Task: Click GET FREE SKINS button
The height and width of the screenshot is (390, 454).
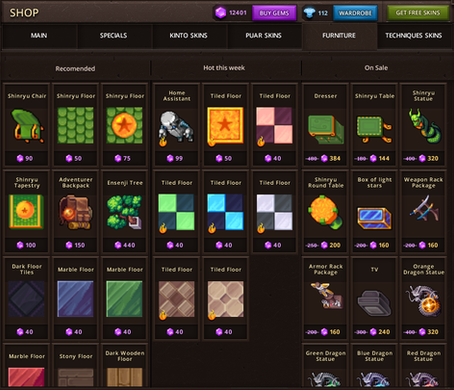Action: (x=418, y=13)
